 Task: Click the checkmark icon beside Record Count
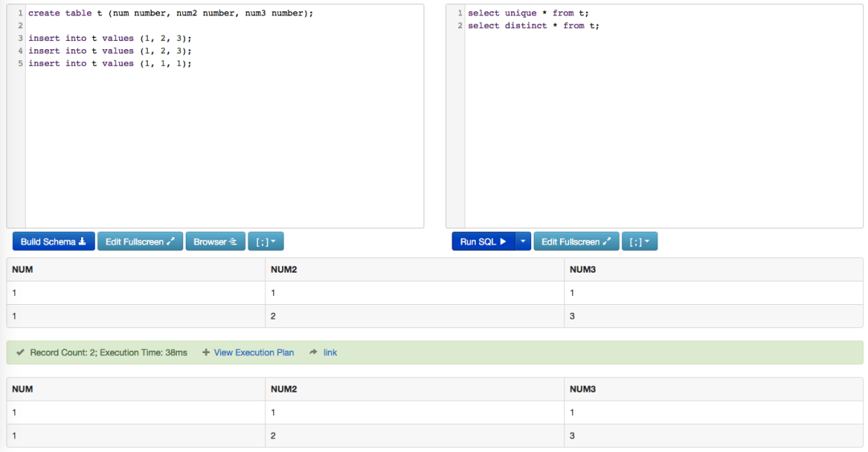(x=20, y=352)
